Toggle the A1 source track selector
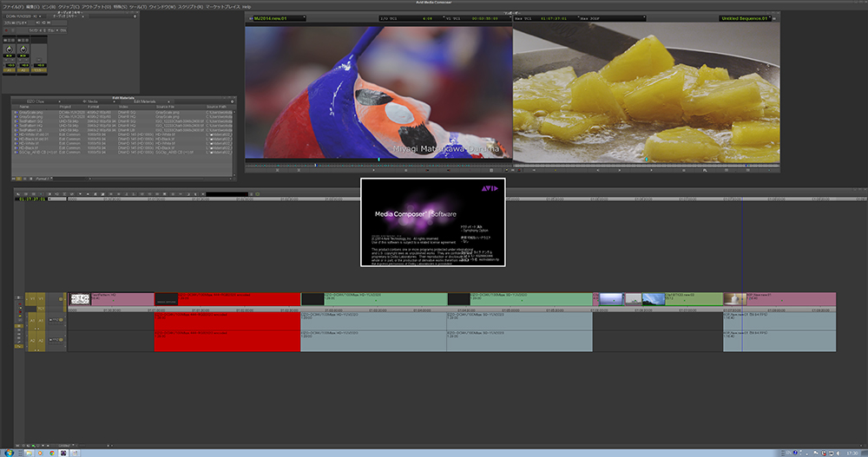The image size is (868, 457). [32, 321]
